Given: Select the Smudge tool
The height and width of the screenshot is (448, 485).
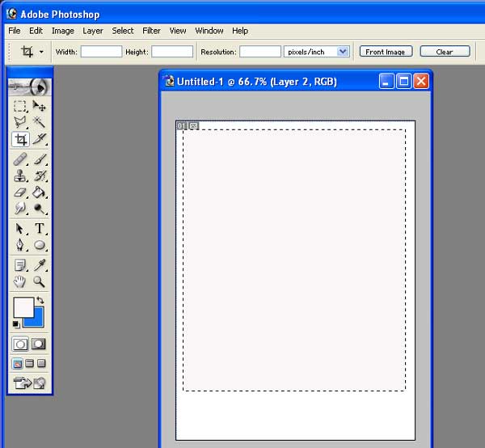Looking at the screenshot, I should (20, 209).
